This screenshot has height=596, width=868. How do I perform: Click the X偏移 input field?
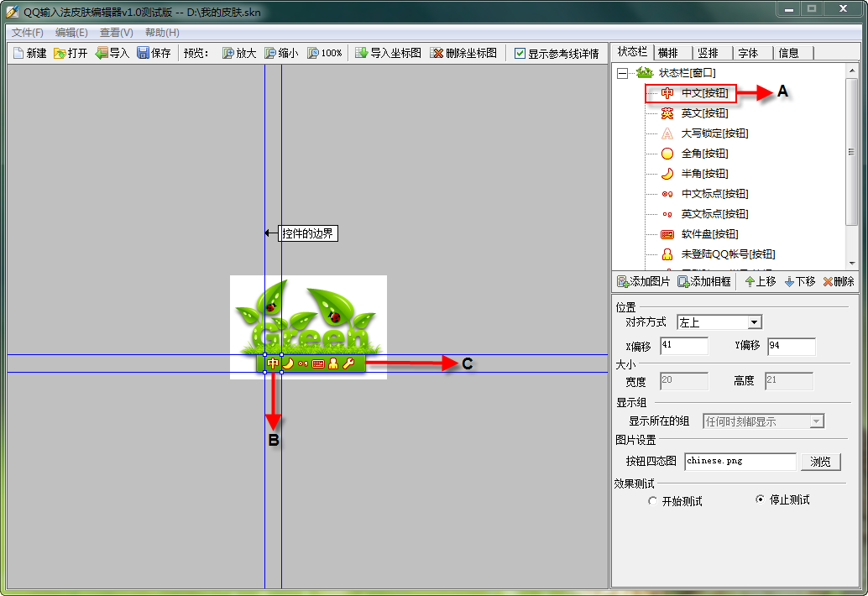click(x=684, y=347)
